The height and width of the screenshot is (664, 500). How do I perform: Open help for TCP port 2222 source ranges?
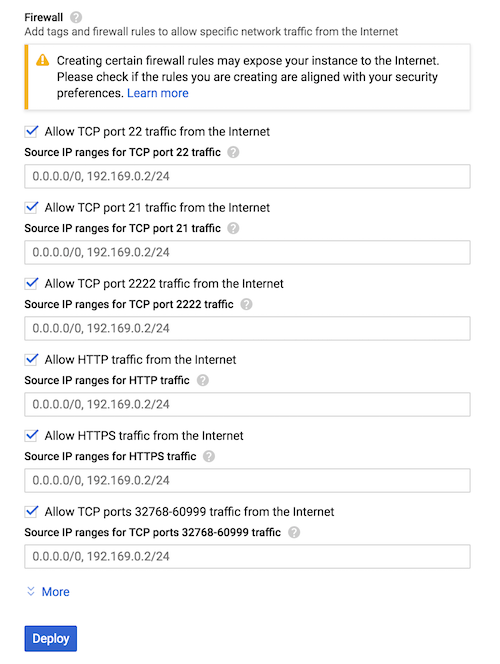pos(246,304)
